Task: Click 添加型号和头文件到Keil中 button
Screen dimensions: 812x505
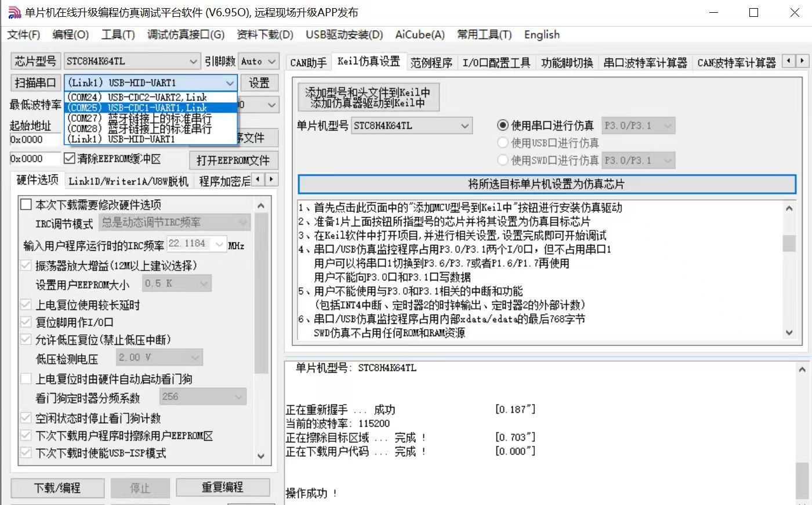Action: (368, 98)
